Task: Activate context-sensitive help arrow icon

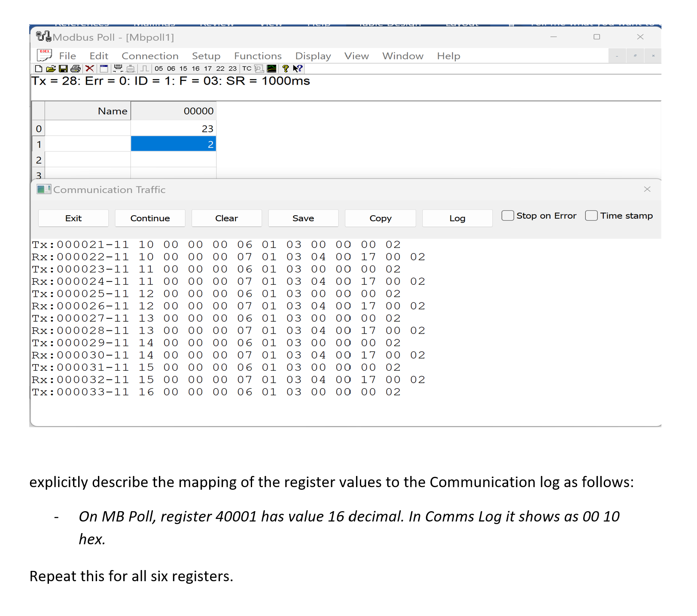Action: click(x=297, y=69)
